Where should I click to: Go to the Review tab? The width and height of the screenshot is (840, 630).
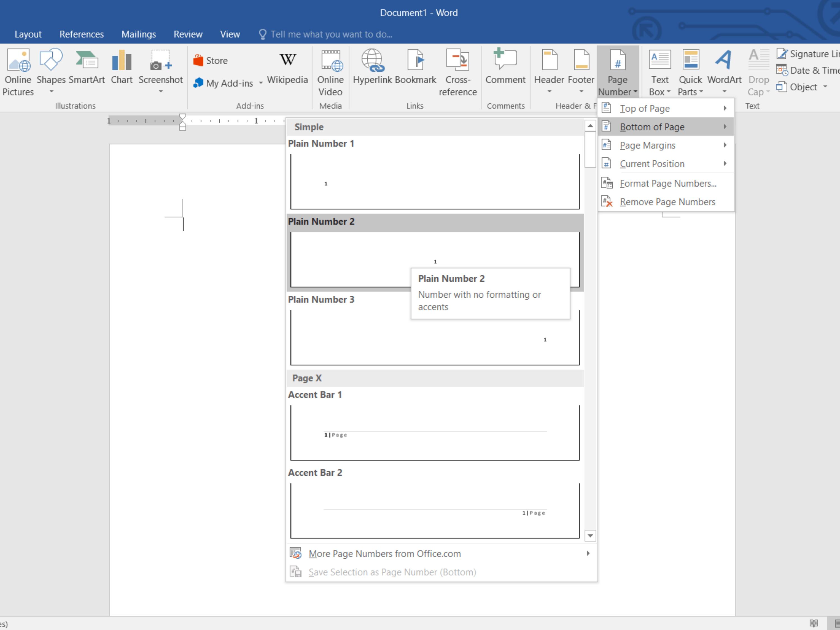coord(188,34)
